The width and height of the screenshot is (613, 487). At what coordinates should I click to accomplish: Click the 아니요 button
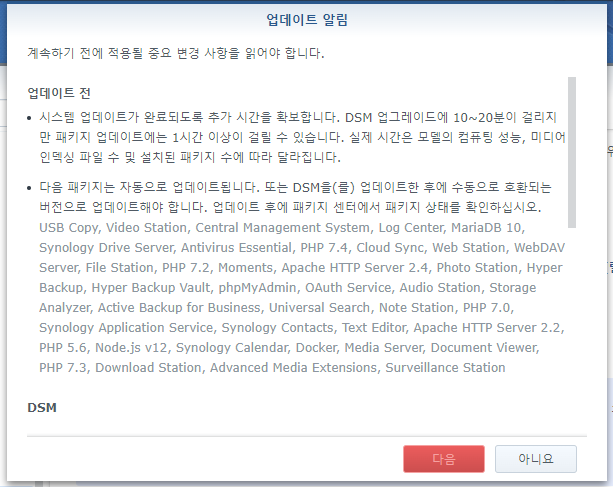536,459
